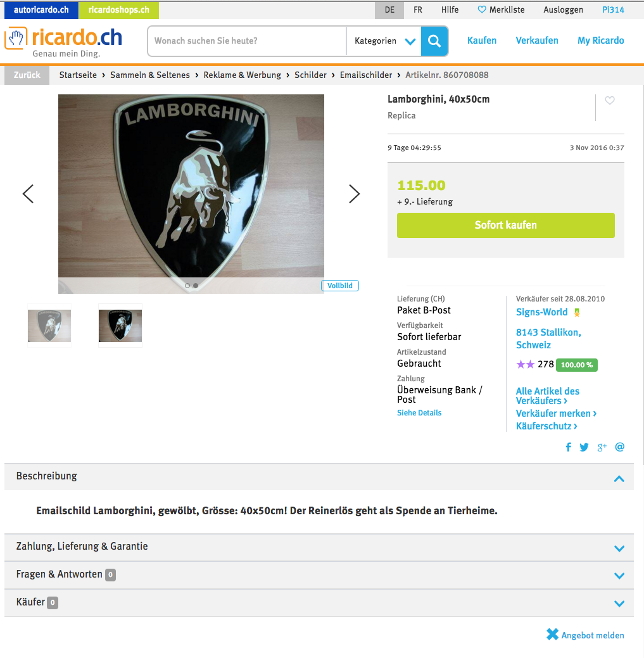Select the dark Lamborghini sign thumbnail
This screenshot has width=644, height=658.
tap(120, 326)
